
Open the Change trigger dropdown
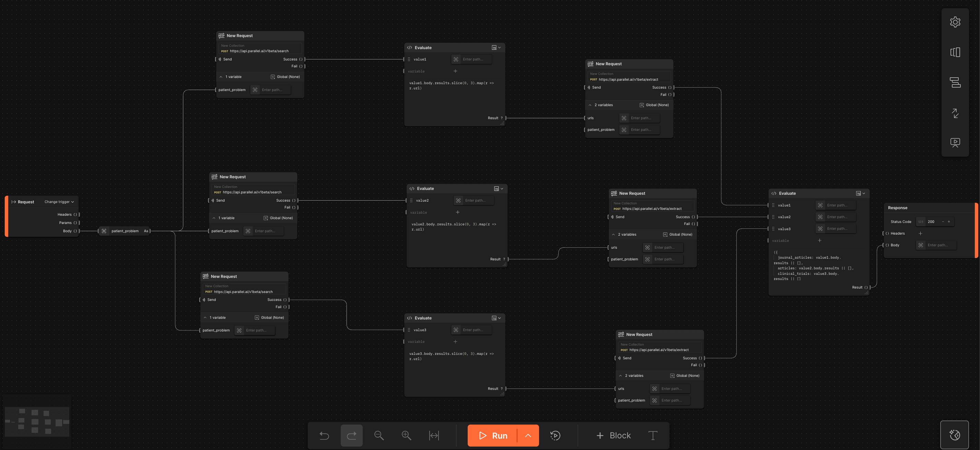[x=59, y=202]
